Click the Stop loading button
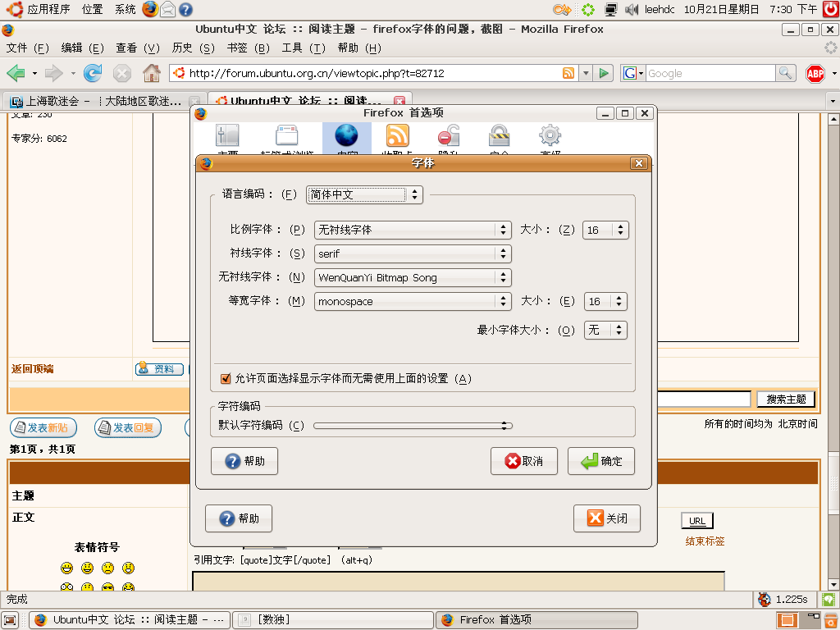The image size is (840, 630). point(122,73)
